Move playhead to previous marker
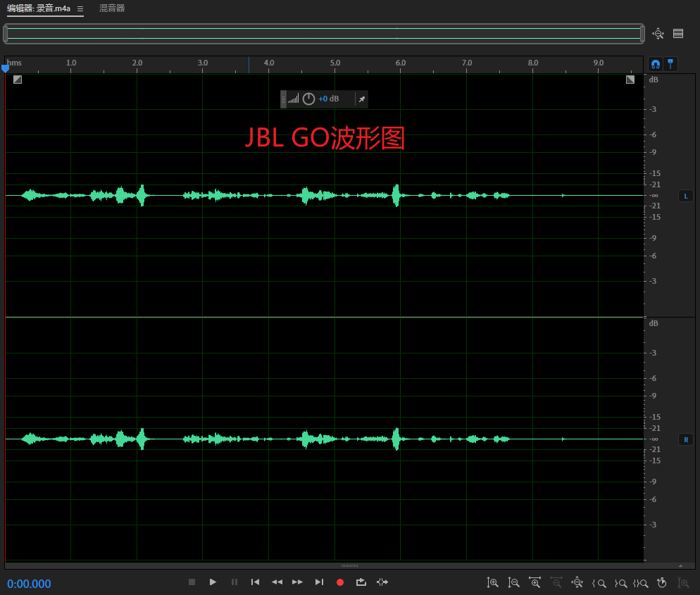Screen dimensions: 700x595 tap(256, 582)
